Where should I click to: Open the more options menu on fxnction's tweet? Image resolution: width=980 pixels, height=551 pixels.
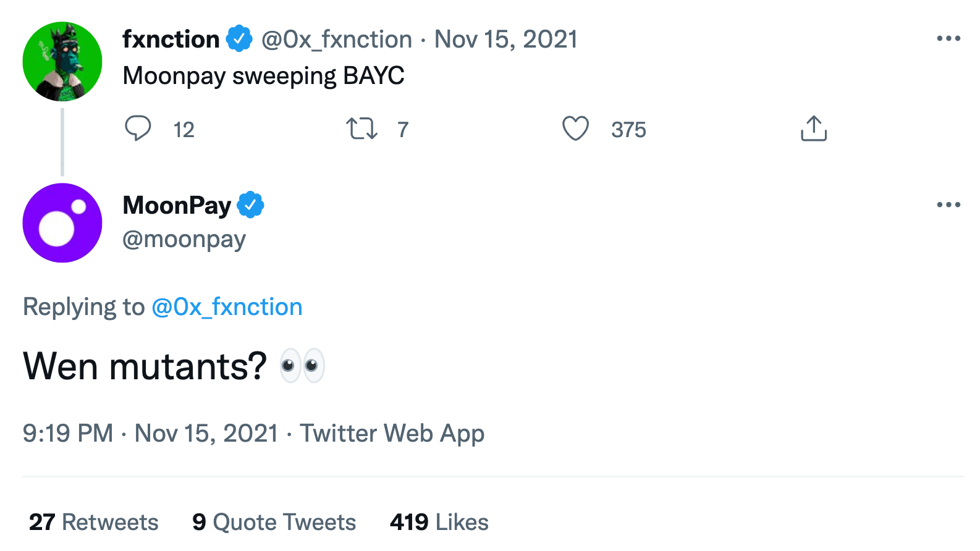point(947,38)
